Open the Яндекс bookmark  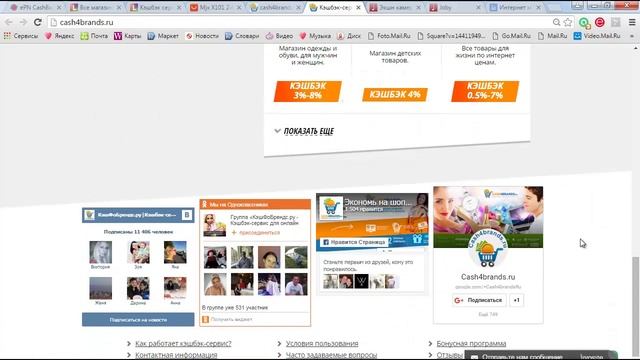[x=60, y=36]
